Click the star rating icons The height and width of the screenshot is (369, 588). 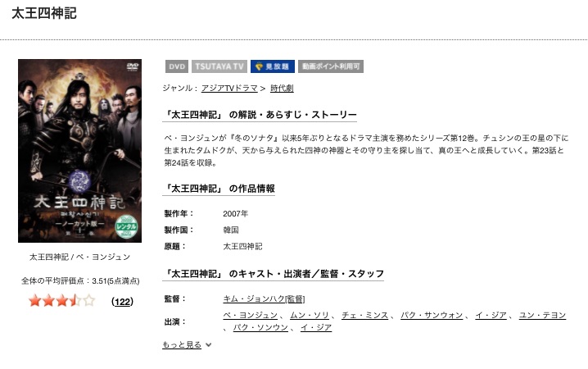62,301
